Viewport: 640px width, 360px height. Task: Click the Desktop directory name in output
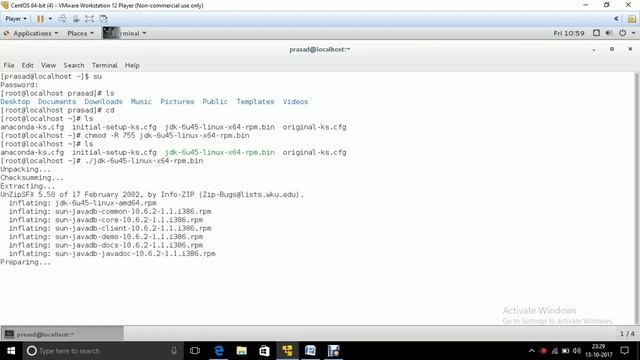coord(15,102)
